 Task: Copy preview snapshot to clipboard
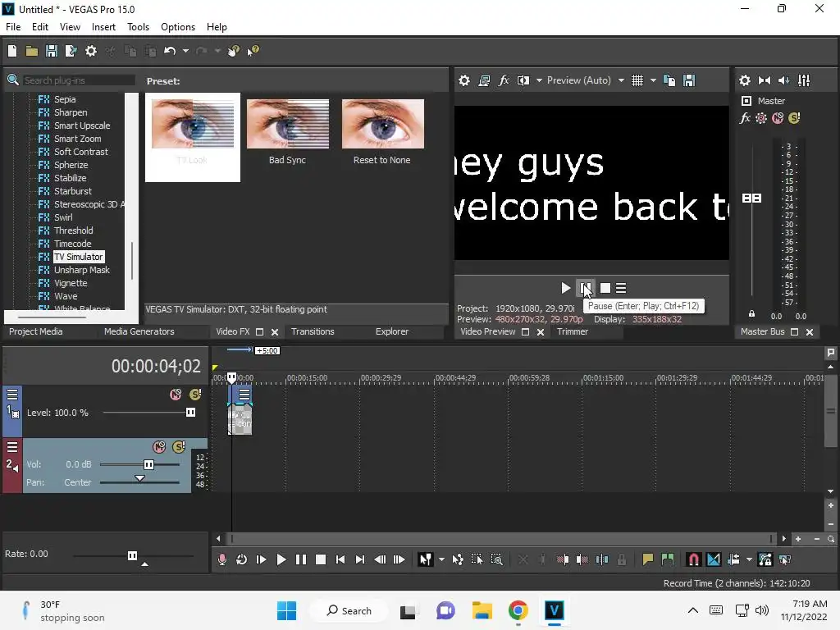(x=669, y=80)
